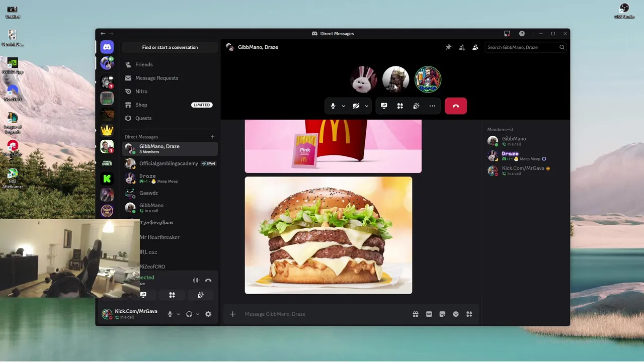Screen dimensions: 644x362
Task: Open the sticker picker
Action: pyautogui.click(x=442, y=314)
